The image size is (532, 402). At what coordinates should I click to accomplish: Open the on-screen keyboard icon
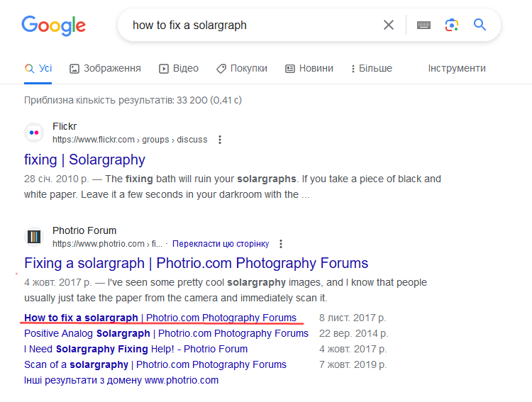coord(423,25)
